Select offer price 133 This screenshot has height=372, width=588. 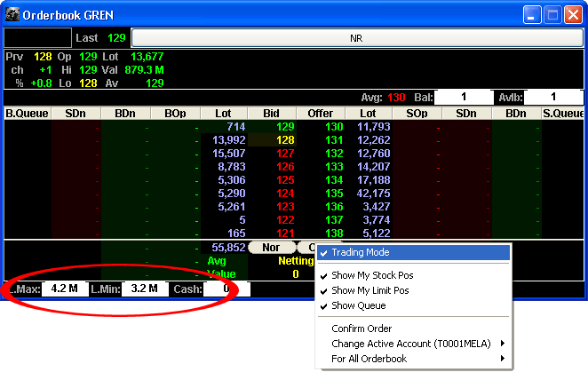[x=334, y=167]
